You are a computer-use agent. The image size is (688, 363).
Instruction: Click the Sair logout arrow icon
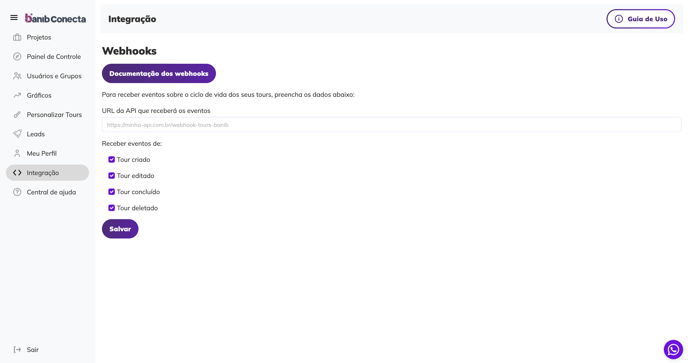tap(17, 349)
